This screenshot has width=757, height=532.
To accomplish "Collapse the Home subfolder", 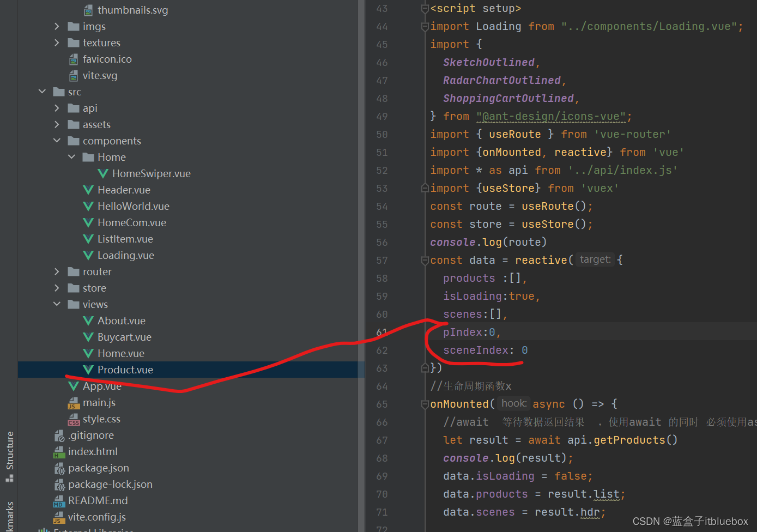I will click(71, 157).
